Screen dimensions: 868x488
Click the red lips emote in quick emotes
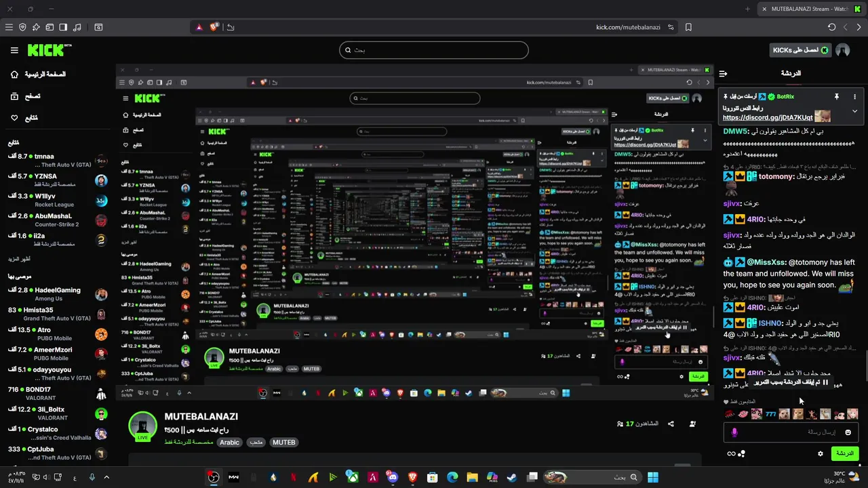coord(730,414)
